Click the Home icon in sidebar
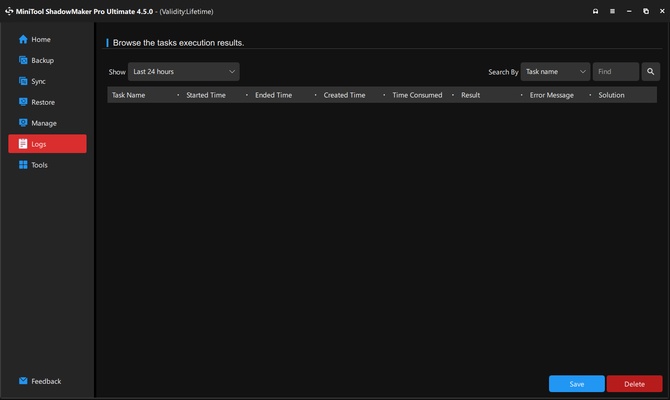This screenshot has width=670, height=400. pyautogui.click(x=23, y=39)
